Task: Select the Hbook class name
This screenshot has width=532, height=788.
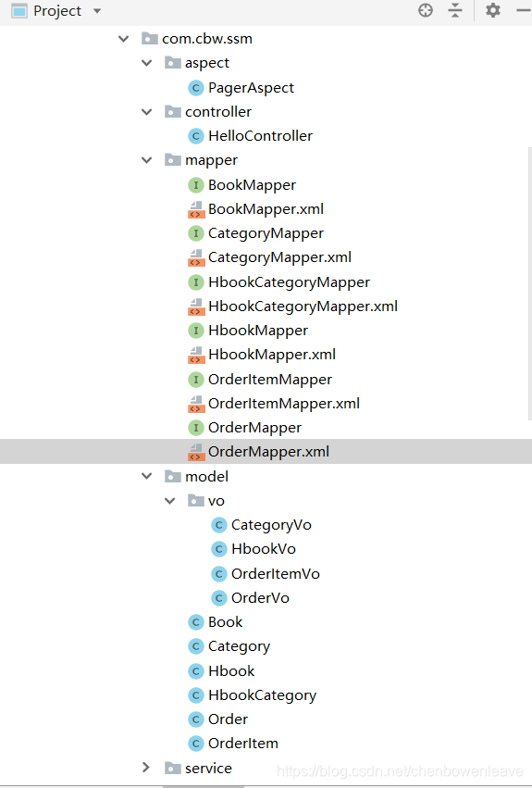Action: point(231,671)
